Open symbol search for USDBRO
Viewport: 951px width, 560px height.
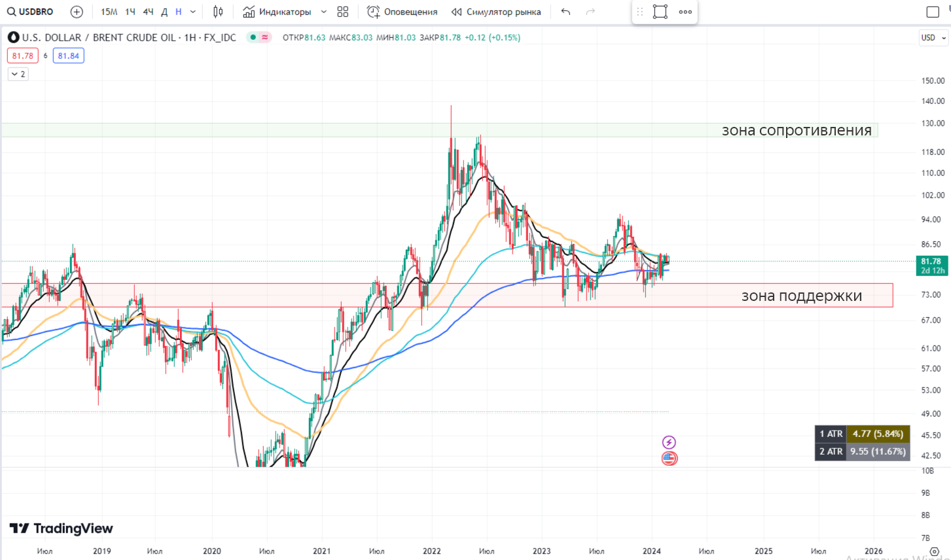(x=30, y=12)
